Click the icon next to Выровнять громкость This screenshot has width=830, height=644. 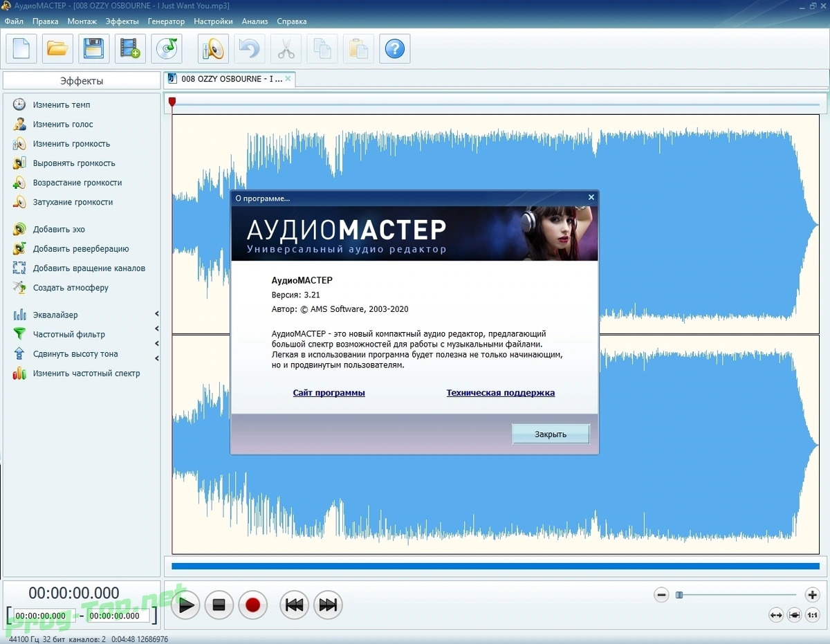pos(19,163)
